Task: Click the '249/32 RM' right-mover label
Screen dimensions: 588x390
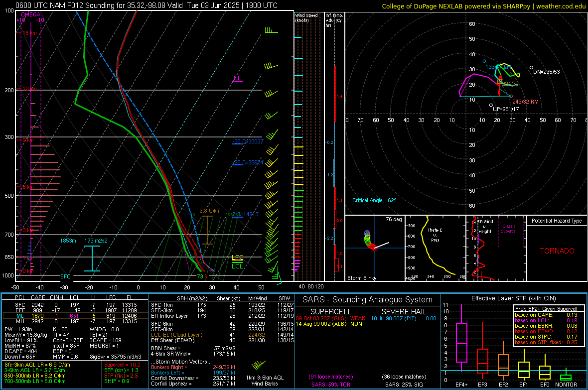Action: click(x=525, y=102)
